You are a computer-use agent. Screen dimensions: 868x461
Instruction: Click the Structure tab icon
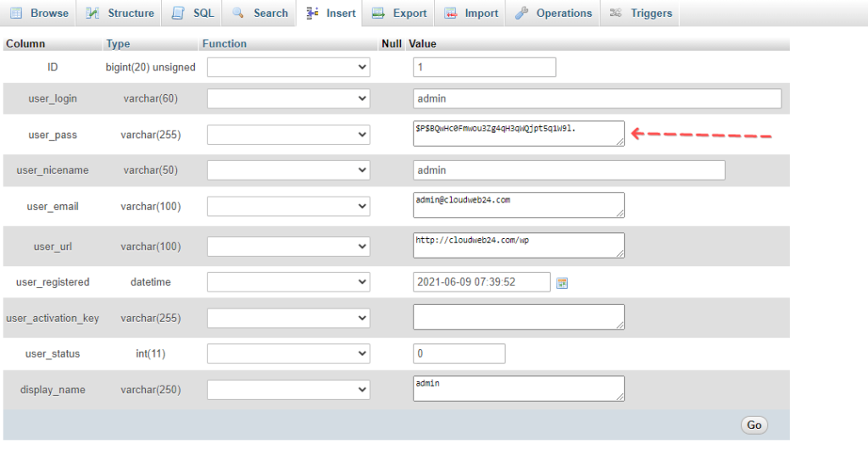pos(92,14)
